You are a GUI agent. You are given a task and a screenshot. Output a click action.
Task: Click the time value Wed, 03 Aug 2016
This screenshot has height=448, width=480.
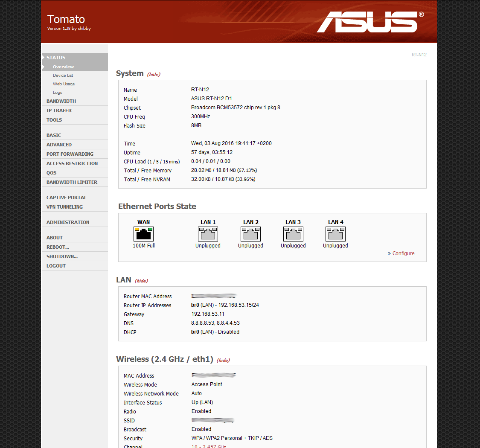point(231,143)
